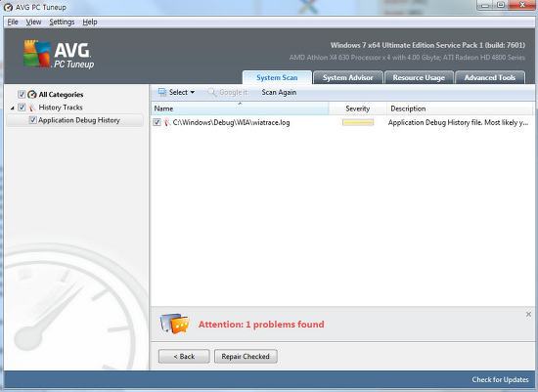Open the File menu
Screen dimensions: 538x392
click(x=13, y=22)
